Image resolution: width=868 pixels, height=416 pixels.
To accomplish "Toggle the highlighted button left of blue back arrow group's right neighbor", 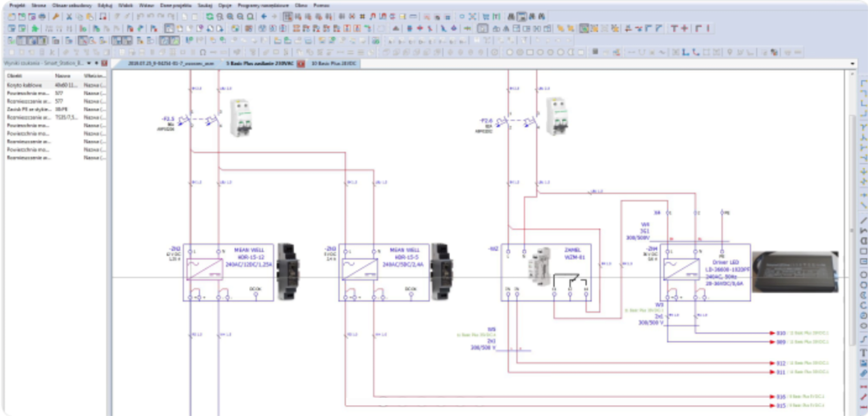I will tap(288, 16).
